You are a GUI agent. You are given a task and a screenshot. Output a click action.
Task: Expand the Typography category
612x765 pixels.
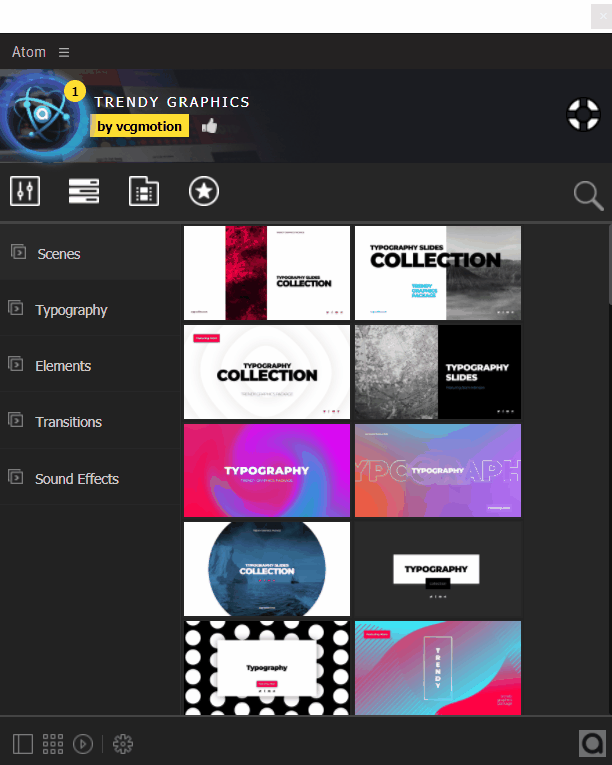[70, 310]
